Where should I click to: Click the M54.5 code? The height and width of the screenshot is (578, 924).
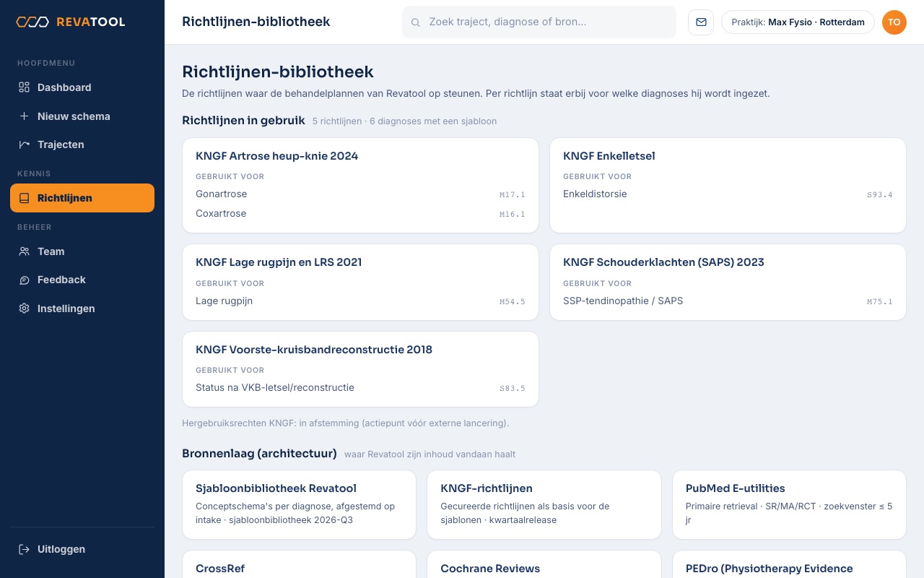pos(513,302)
